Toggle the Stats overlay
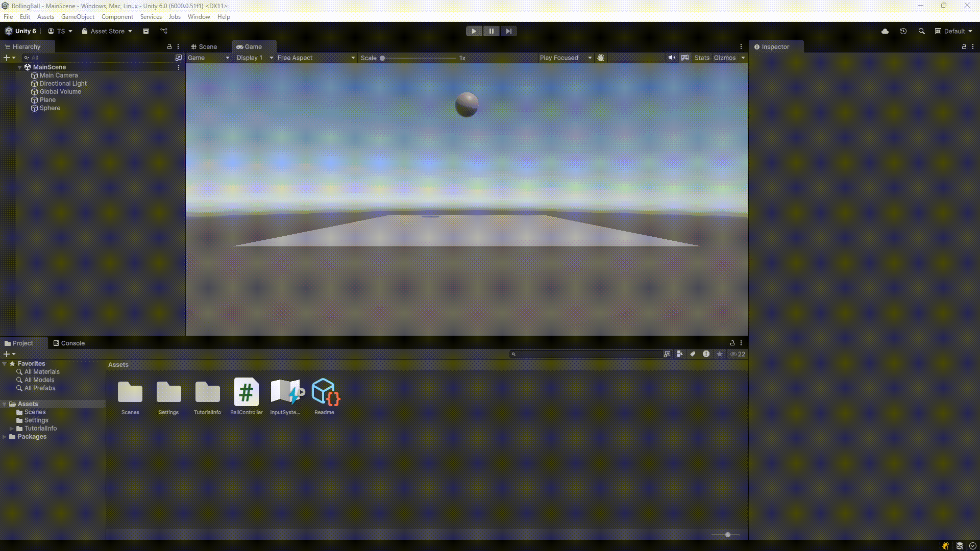The image size is (980, 551). click(x=702, y=58)
